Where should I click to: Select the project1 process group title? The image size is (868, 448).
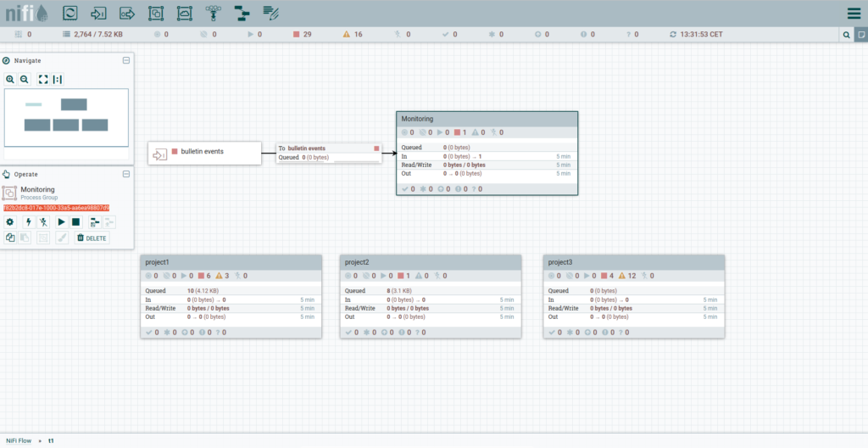click(157, 262)
